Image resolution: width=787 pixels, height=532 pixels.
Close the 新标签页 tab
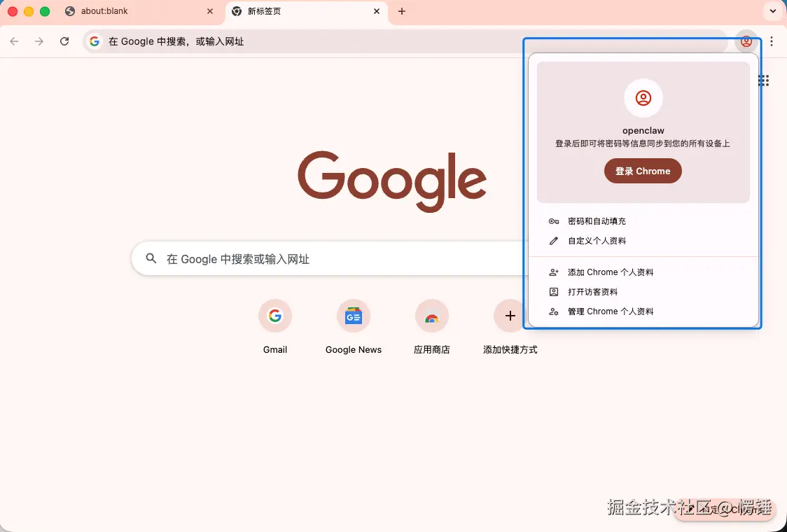coord(377,11)
